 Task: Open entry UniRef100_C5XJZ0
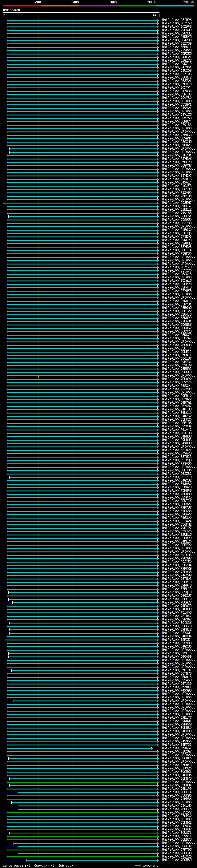tap(177, 531)
